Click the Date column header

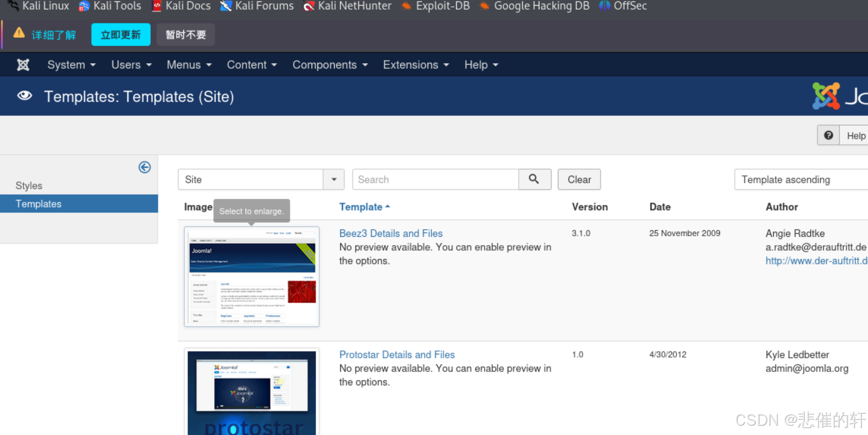point(660,207)
